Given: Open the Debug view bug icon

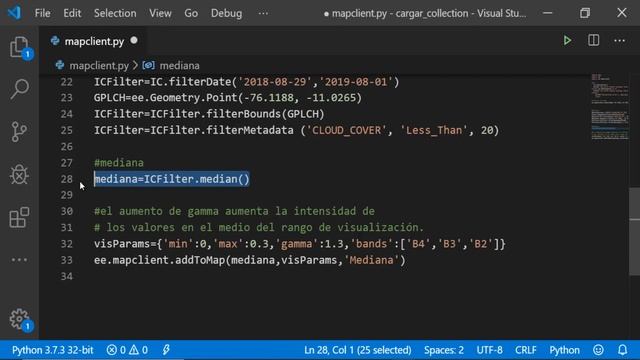Looking at the screenshot, I should [19, 175].
